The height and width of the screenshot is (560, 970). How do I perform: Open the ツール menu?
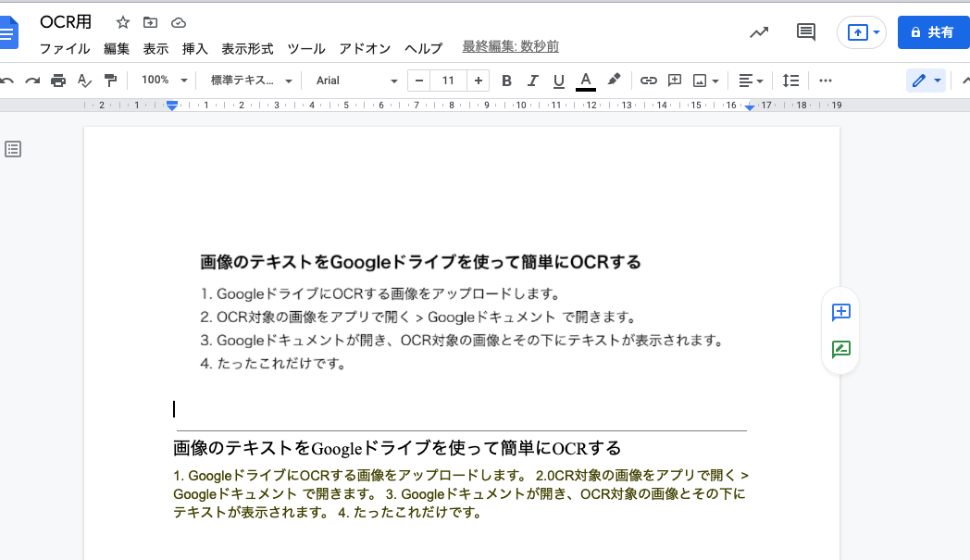pyautogui.click(x=306, y=48)
